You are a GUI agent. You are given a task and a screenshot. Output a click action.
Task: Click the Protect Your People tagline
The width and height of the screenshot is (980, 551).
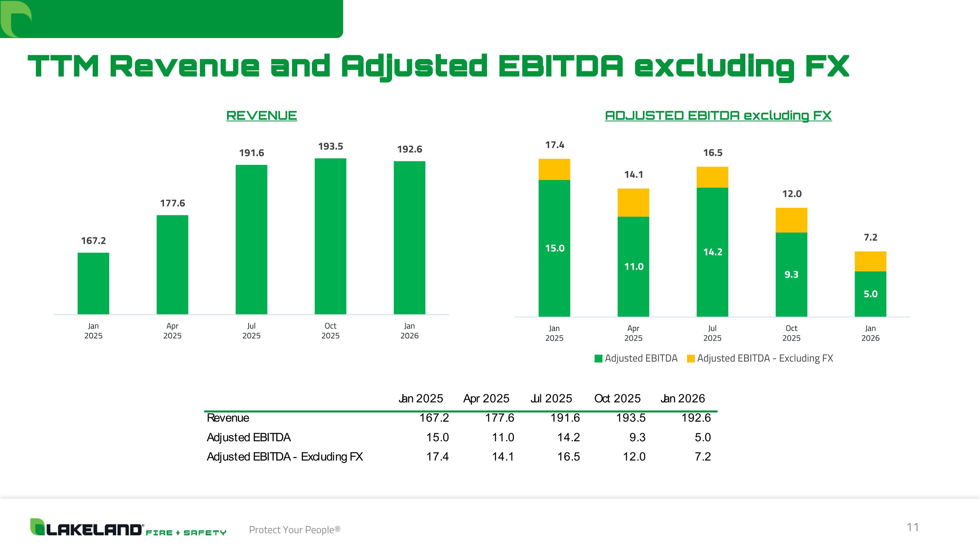[x=294, y=530]
